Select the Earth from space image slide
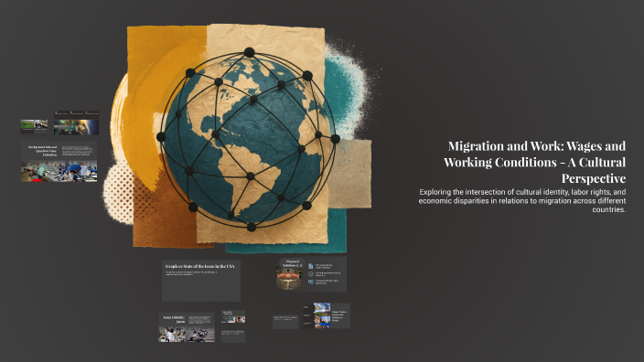644x362 pixels. click(76, 127)
